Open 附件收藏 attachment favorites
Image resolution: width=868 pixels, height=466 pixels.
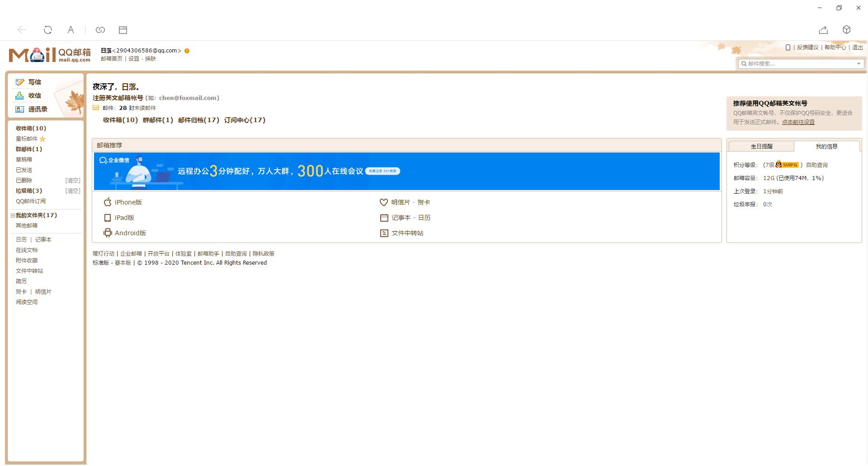(27, 261)
